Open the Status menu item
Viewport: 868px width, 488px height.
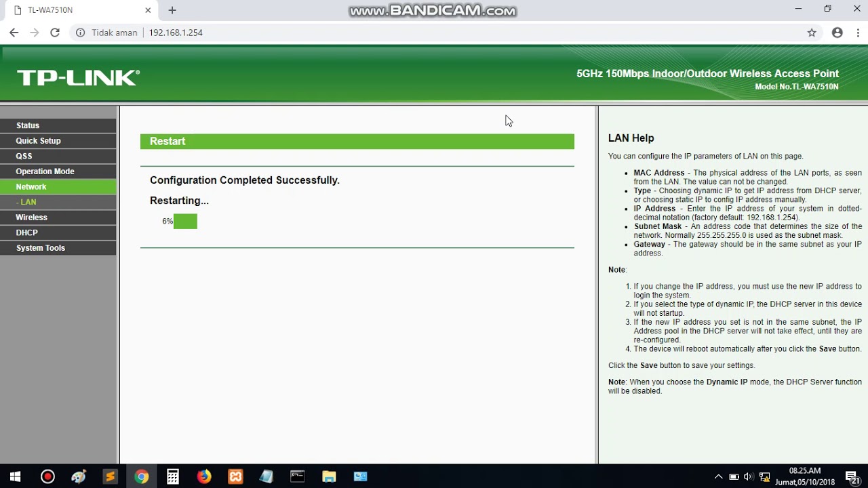click(58, 125)
